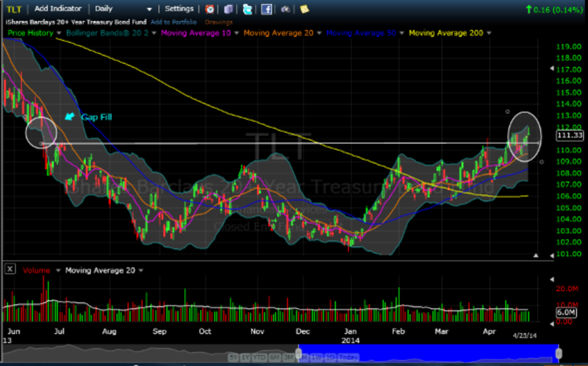Image resolution: width=588 pixels, height=366 pixels.
Task: Open the yellow sticky note icon
Action: pos(304,9)
